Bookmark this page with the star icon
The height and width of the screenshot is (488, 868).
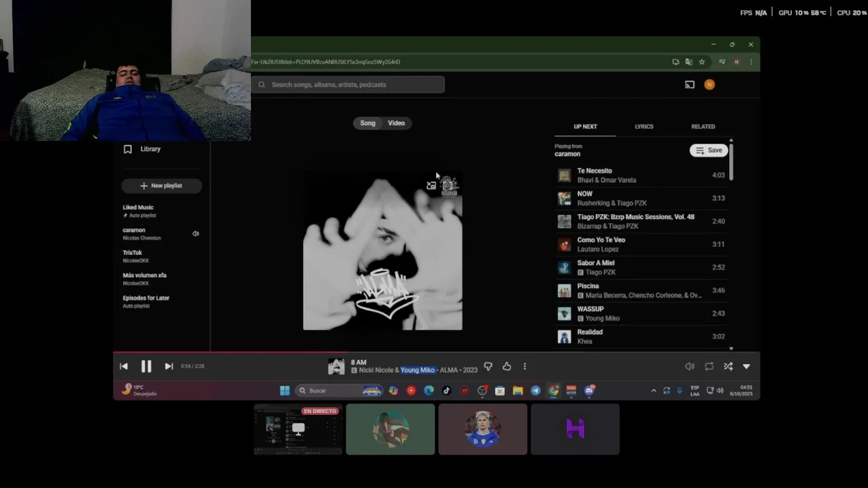pyautogui.click(x=702, y=62)
